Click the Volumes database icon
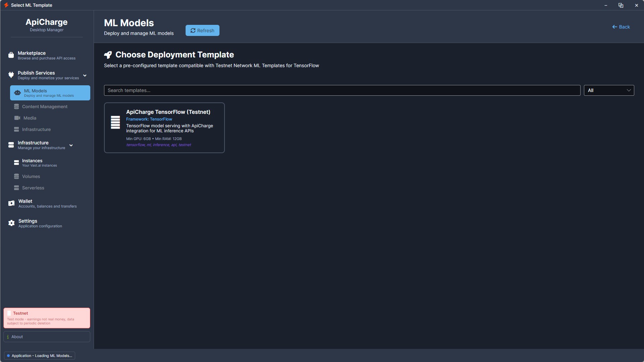Viewport: 644px width, 362px height. (16, 176)
